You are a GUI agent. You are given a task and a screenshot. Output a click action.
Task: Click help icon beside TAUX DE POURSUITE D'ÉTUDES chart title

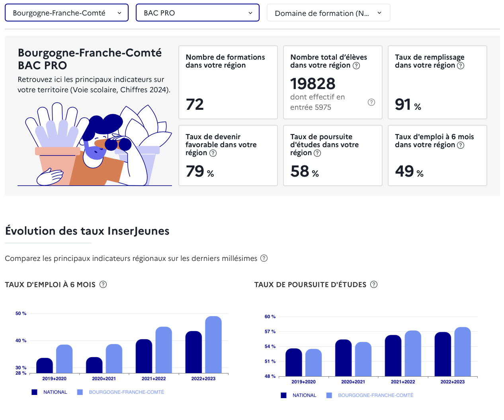point(374,284)
